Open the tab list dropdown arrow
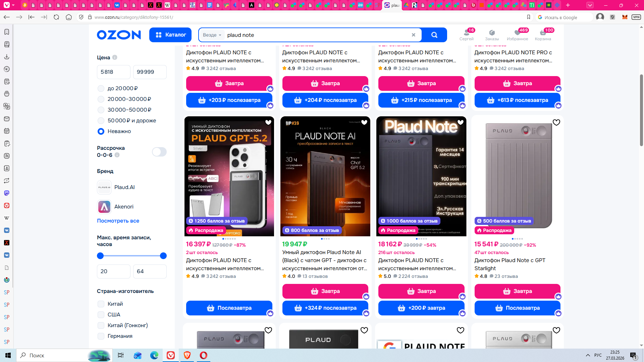Viewport: 644px width, 362px height. 590,5
